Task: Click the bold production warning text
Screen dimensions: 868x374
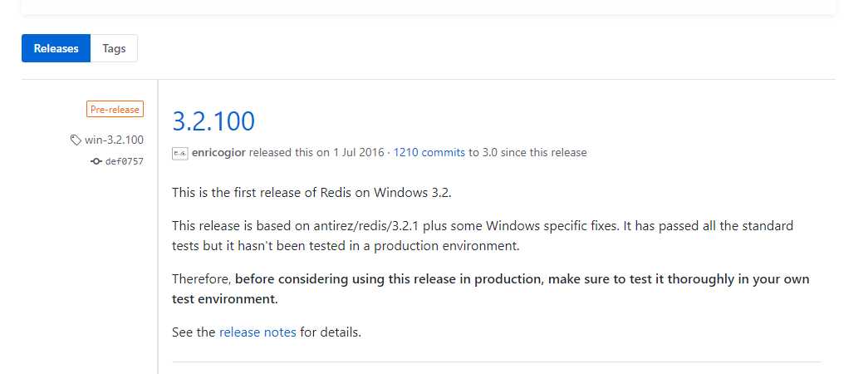Action: [522, 279]
